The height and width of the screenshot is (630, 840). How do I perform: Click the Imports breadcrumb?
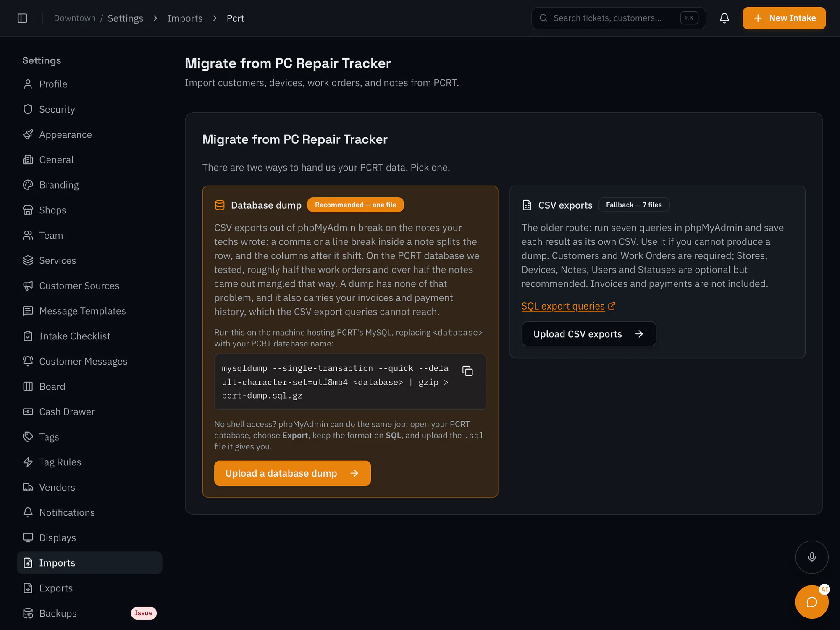(185, 18)
